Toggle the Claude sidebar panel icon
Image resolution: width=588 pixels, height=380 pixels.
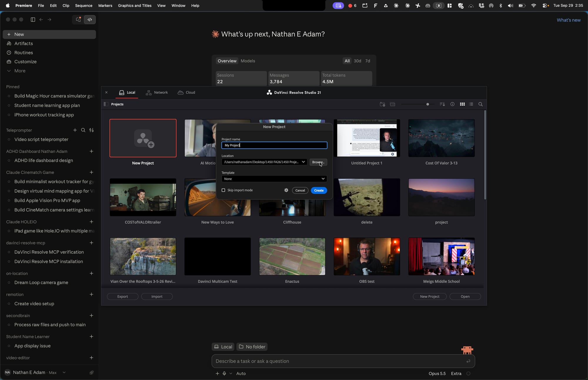33,20
